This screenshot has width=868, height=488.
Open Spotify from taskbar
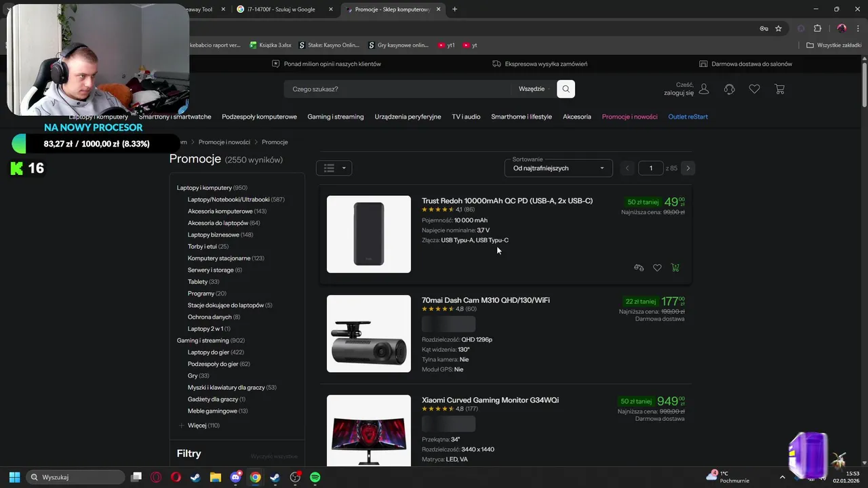[x=315, y=477]
